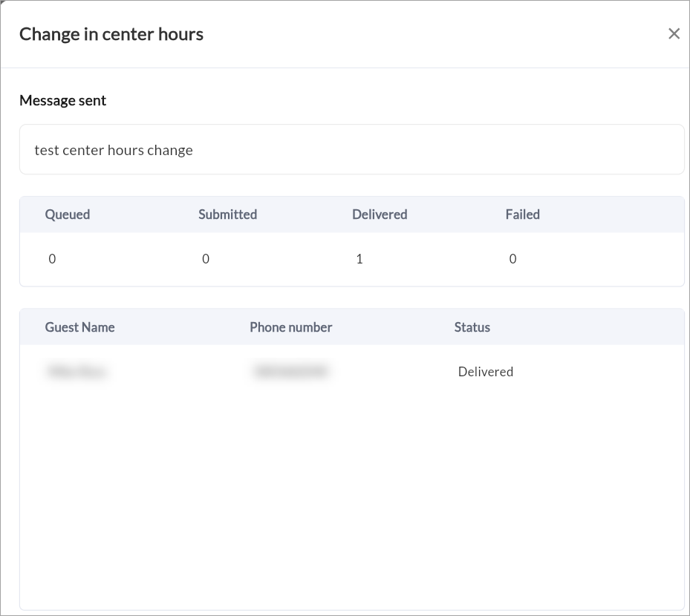Click the Status column header
This screenshot has height=616, width=690.
point(472,327)
